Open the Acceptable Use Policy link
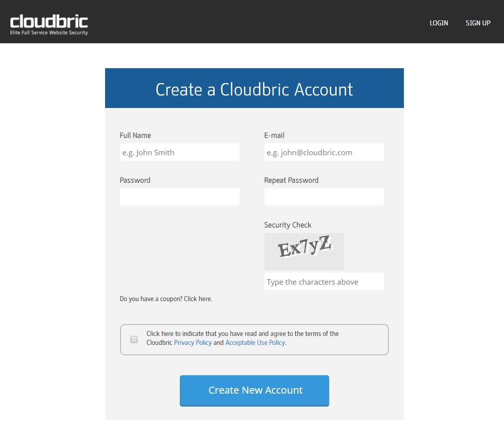The width and height of the screenshot is (504, 421). pyautogui.click(x=255, y=343)
